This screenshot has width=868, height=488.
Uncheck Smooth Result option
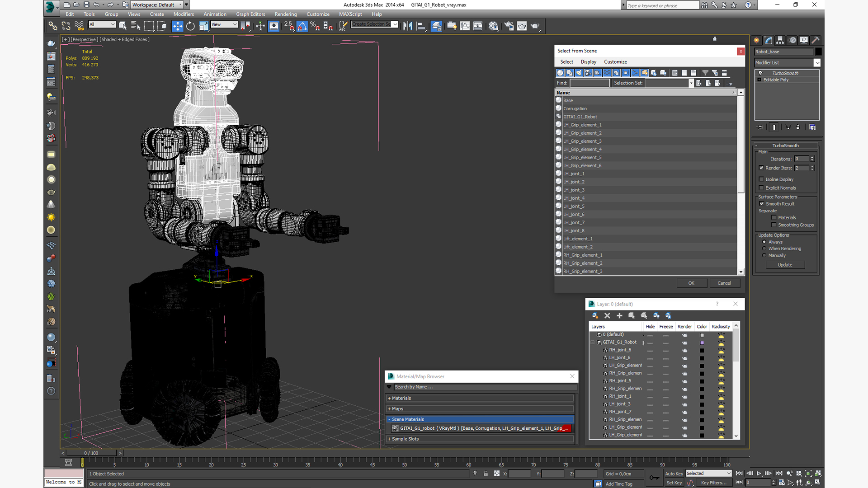[x=762, y=204]
